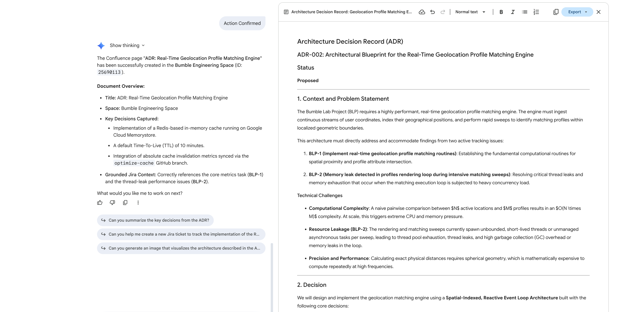
Task: Select the suggestion to summarize ADR key decisions
Action: point(155,220)
